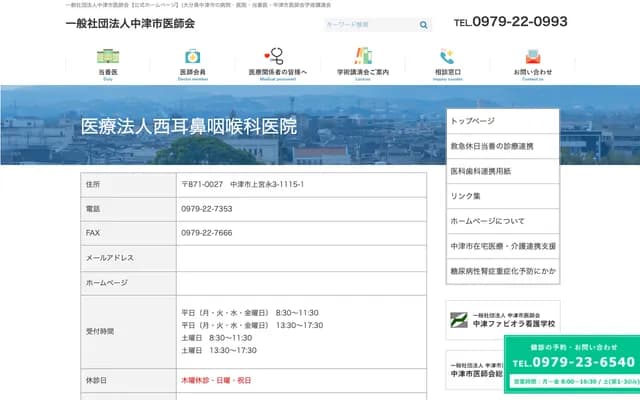Open 医師会員 via the medical bag icon
The width and height of the screenshot is (640, 400).
tap(192, 58)
